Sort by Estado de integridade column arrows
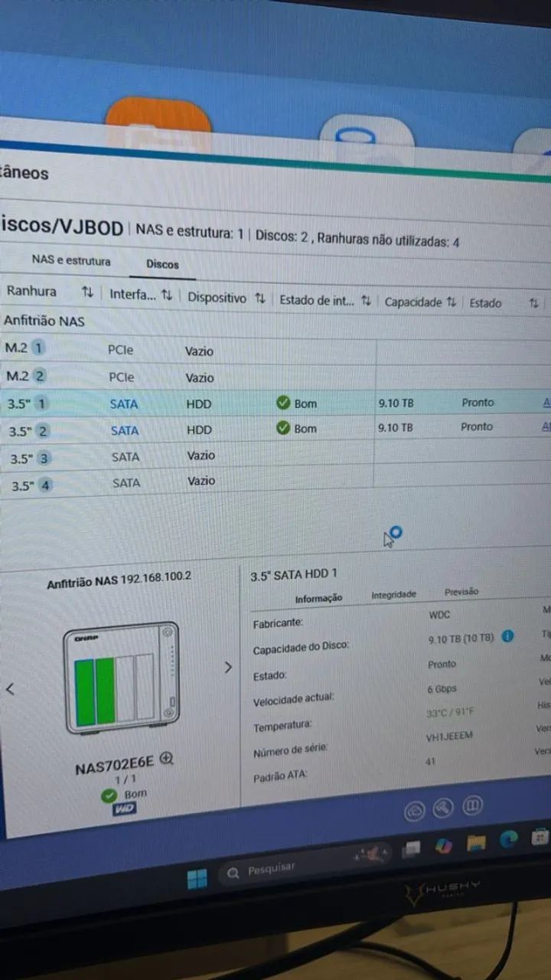Viewport: 551px width, 980px height. pos(366,301)
